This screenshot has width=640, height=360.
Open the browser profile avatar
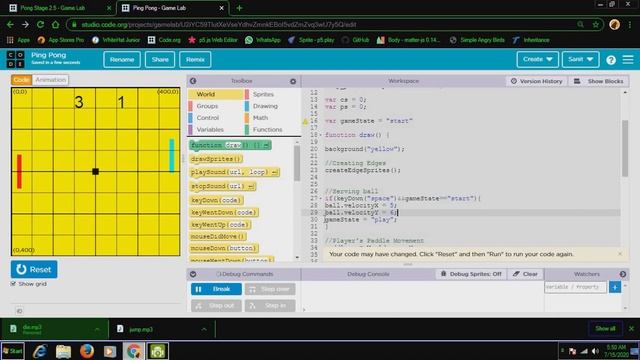(x=614, y=24)
